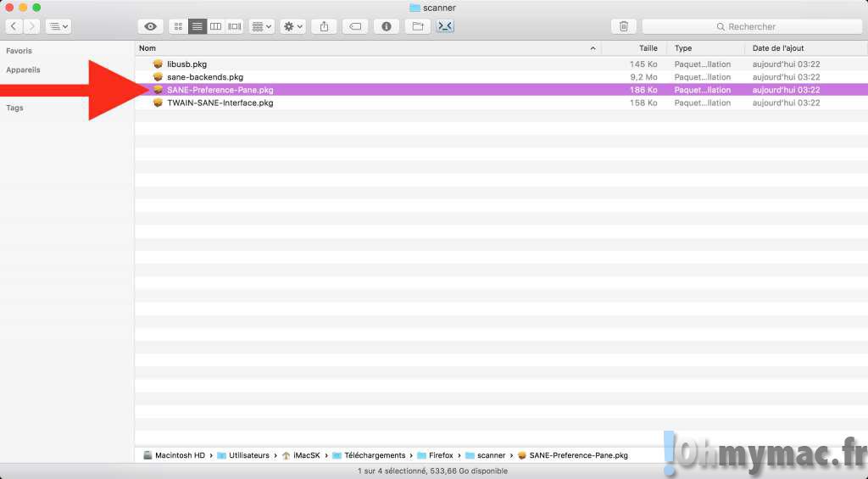868x479 pixels.
Task: Select the libusb.pkg file
Action: click(x=186, y=64)
